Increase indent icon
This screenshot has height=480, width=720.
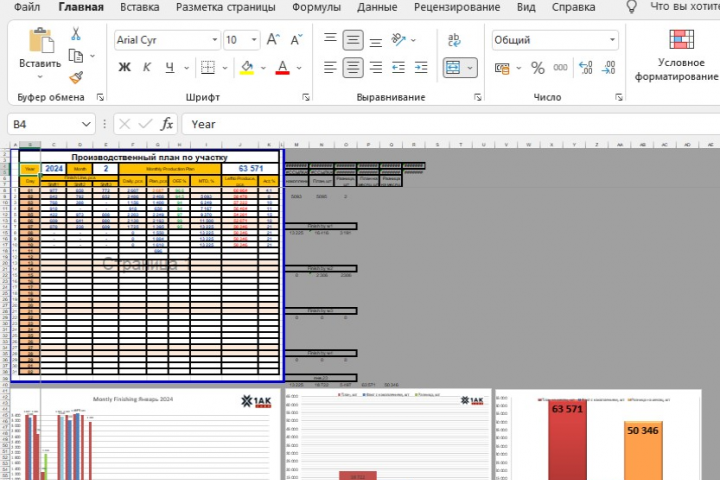(x=421, y=68)
